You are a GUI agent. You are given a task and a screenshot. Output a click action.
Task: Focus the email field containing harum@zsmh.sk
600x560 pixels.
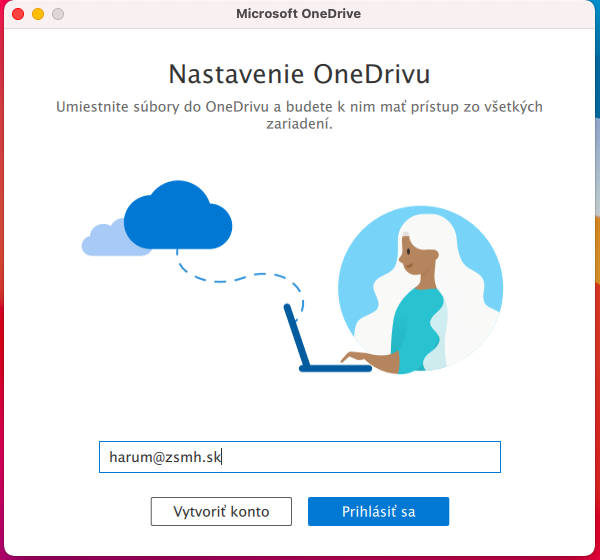point(300,457)
